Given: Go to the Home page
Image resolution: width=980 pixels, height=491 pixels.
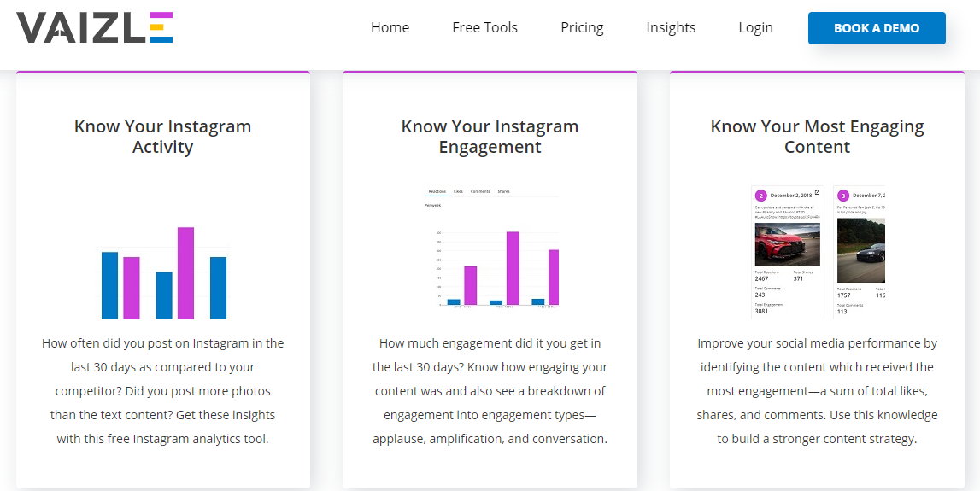Looking at the screenshot, I should 390,28.
